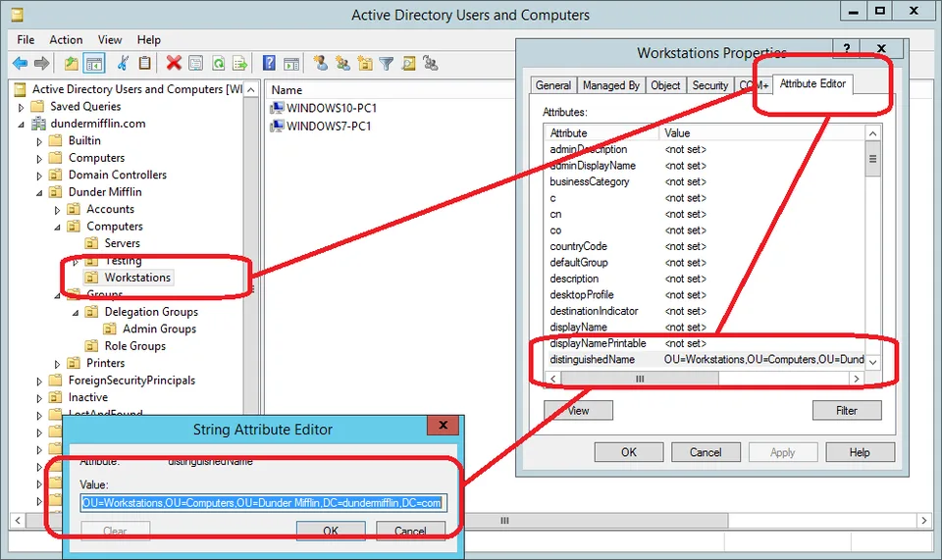Image resolution: width=942 pixels, height=560 pixels.
Task: Expand the Printers OU
Action: click(x=57, y=364)
